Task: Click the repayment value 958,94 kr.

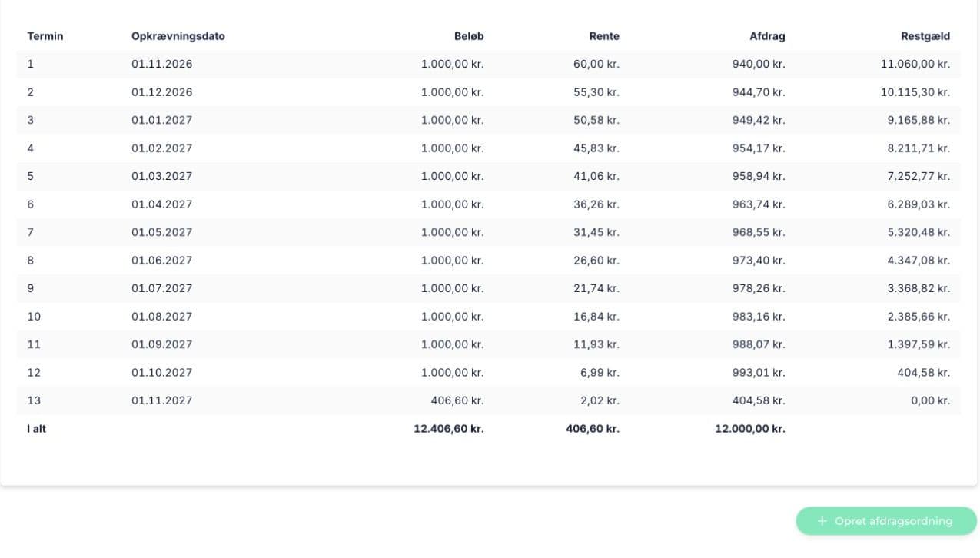Action: click(759, 176)
